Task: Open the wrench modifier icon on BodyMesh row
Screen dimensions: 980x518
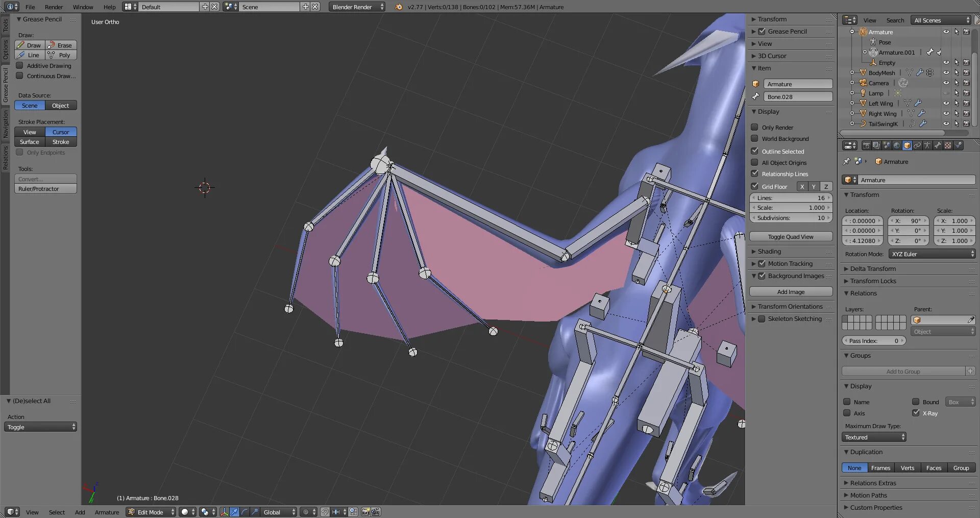Action: click(x=920, y=73)
